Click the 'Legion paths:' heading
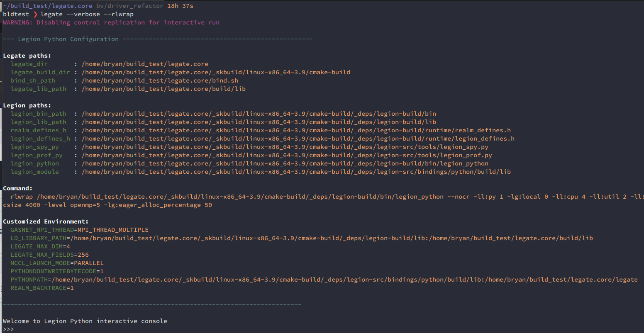 tap(27, 105)
